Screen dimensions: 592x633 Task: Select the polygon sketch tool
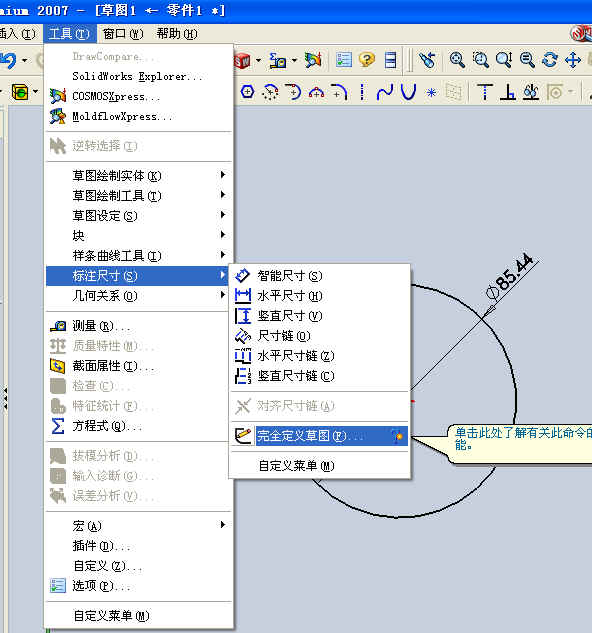click(x=247, y=92)
